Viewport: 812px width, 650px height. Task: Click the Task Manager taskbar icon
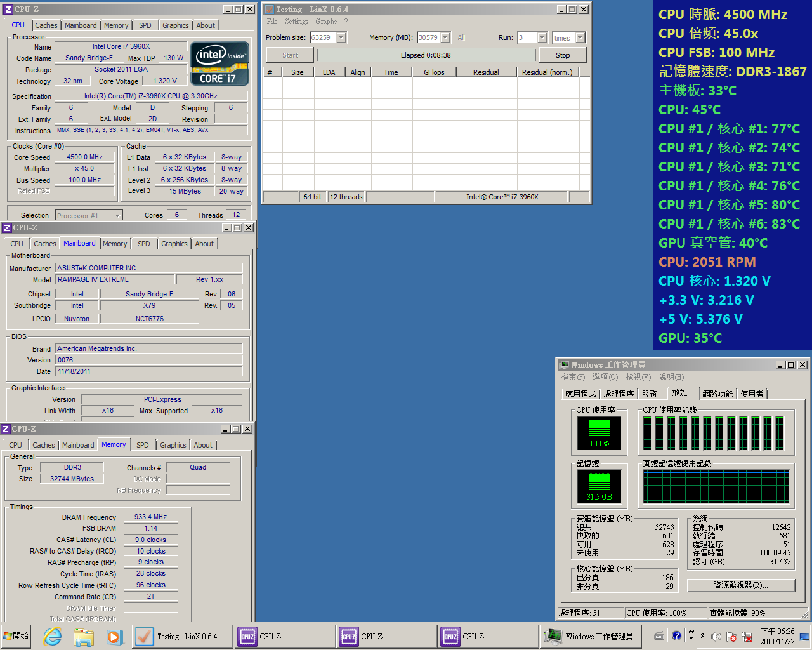point(553,636)
